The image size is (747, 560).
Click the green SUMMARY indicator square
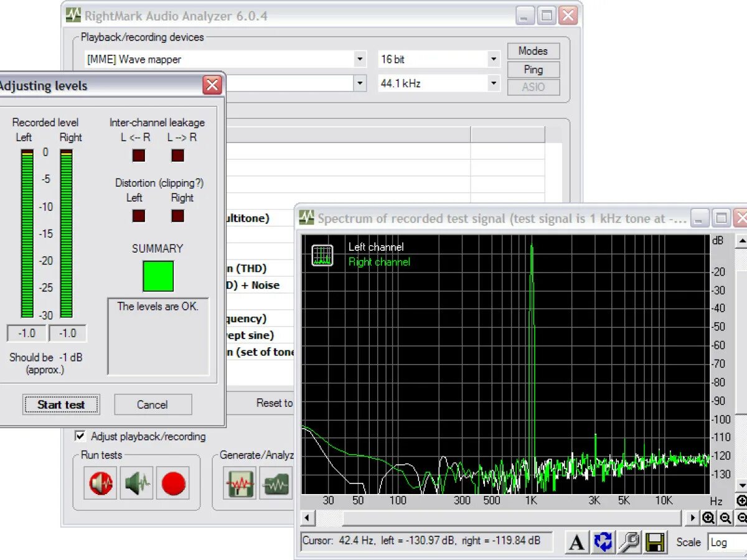click(158, 276)
